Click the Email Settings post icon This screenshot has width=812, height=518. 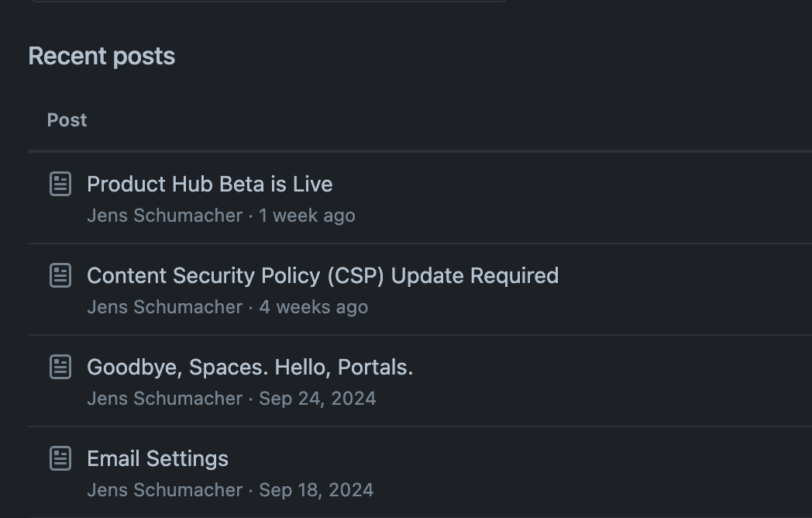(60, 458)
